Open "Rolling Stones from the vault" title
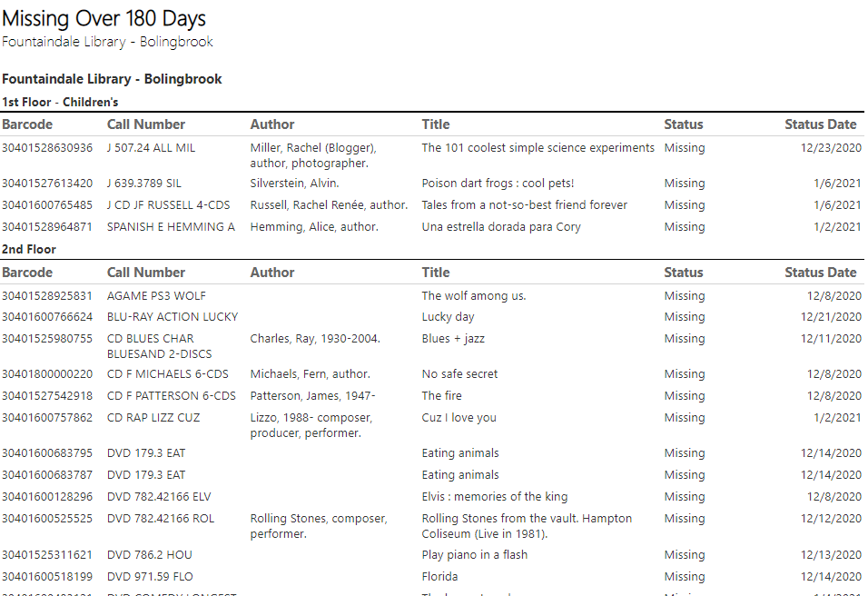Image resolution: width=868 pixels, height=596 pixels. (527, 519)
